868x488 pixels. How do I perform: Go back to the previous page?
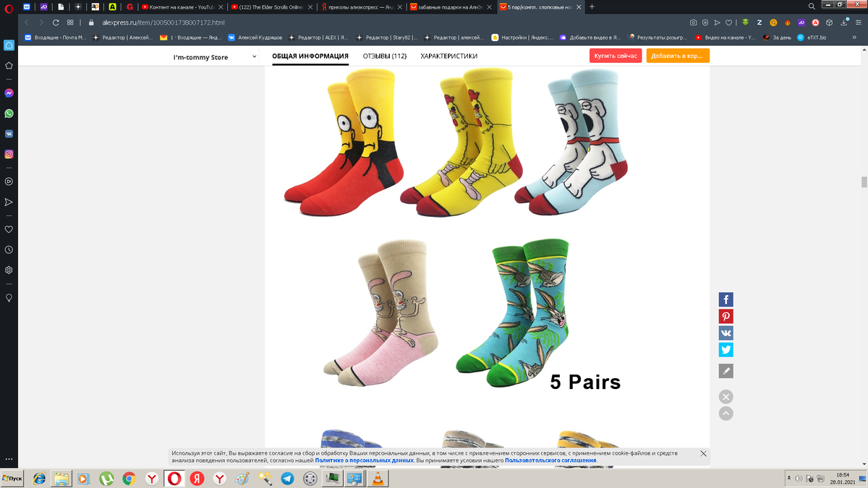pyautogui.click(x=27, y=22)
